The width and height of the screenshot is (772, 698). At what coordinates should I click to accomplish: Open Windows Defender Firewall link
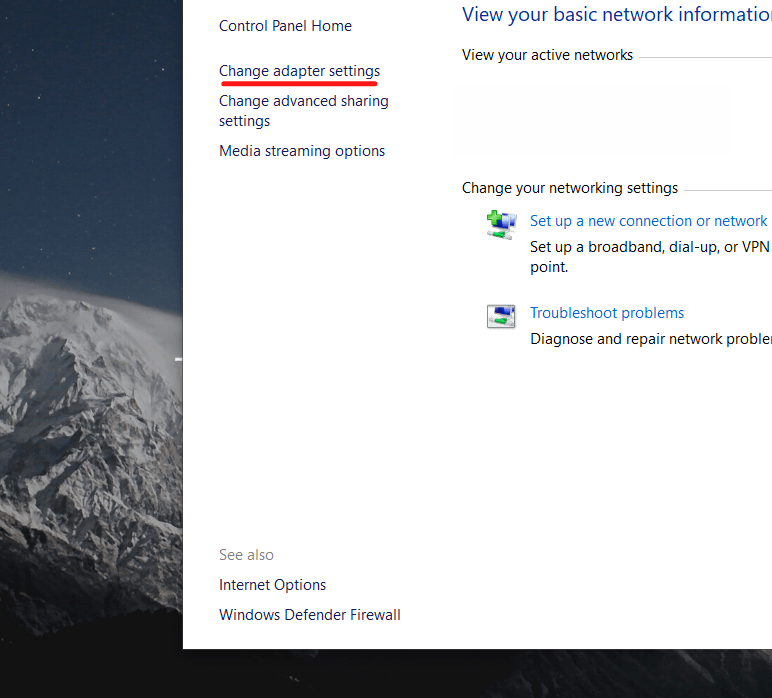coord(309,615)
